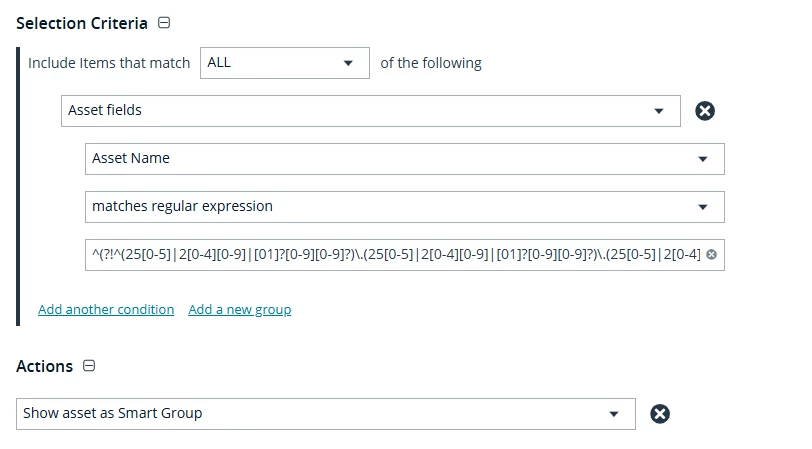Click the Show asset as Smart Group text
The image size is (812, 449).
pos(113,413)
